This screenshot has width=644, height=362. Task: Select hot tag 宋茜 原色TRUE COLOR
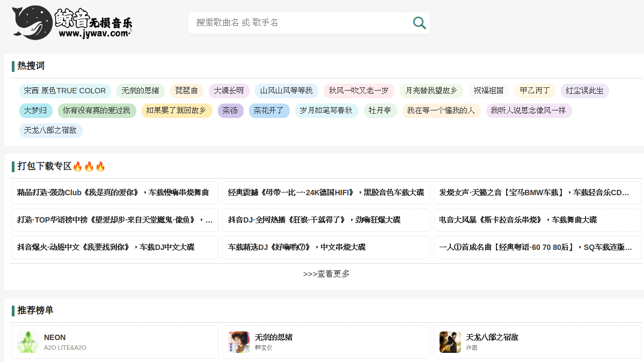click(65, 91)
